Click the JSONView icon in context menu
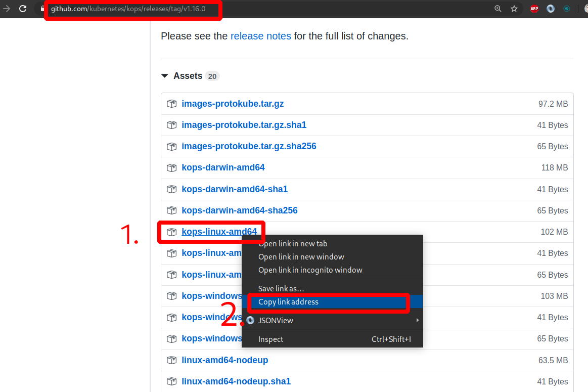The width and height of the screenshot is (588, 392). [x=250, y=321]
